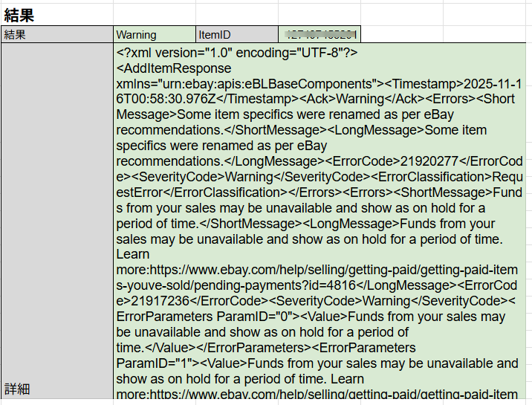532x405 pixels.
Task: Click the ParamID="1" value text
Action: point(155,363)
